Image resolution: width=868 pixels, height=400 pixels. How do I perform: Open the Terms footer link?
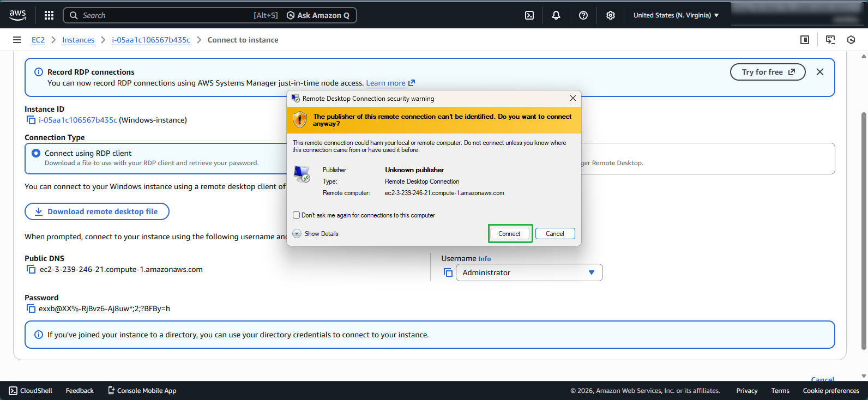pyautogui.click(x=780, y=391)
